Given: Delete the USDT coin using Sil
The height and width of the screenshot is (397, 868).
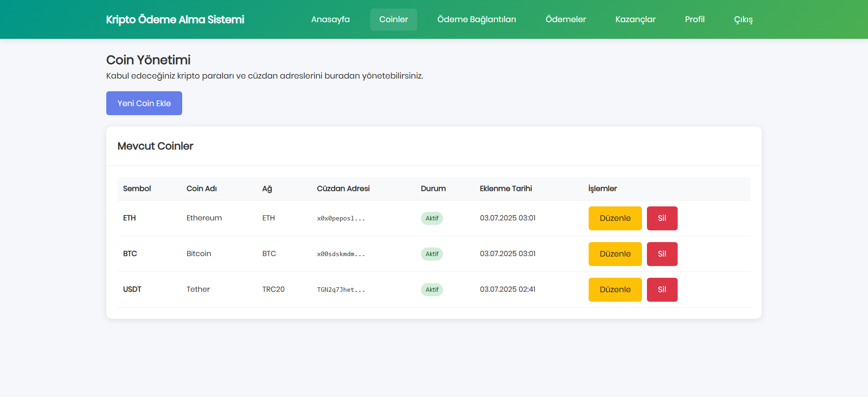Looking at the screenshot, I should tap(662, 290).
